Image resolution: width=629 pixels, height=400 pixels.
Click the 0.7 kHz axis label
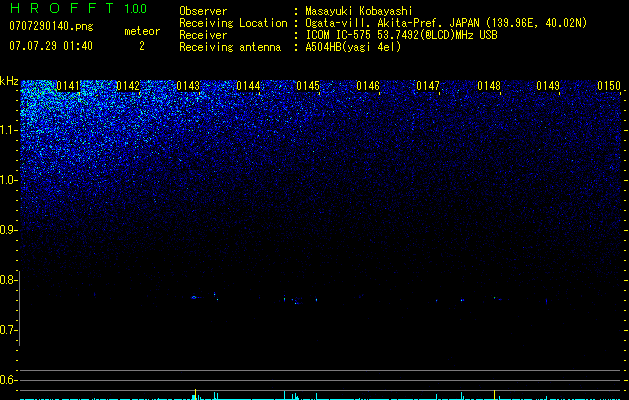click(8, 330)
